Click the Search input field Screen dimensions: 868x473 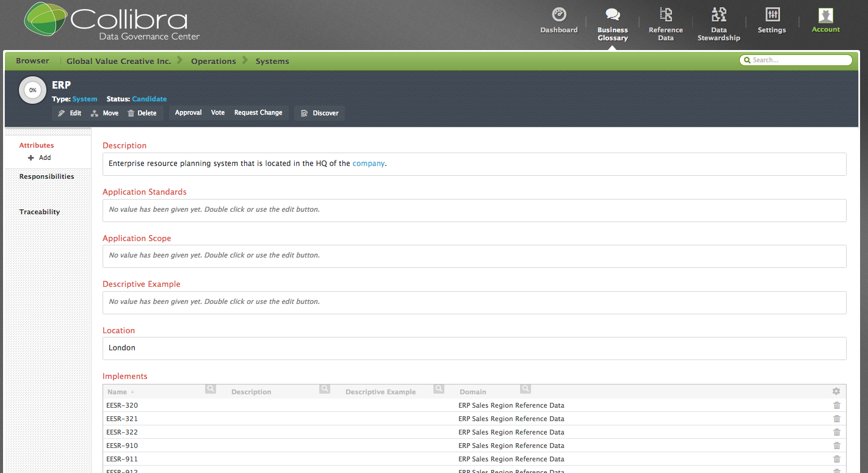[x=796, y=60]
